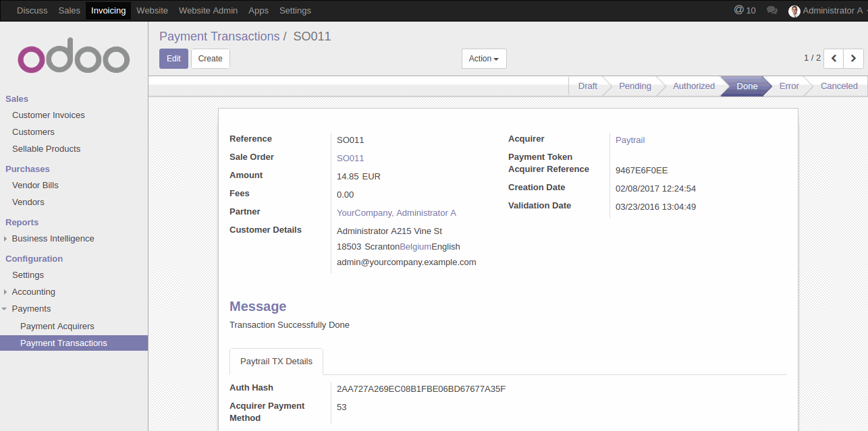Expand the Business Intelligence menu

53,239
